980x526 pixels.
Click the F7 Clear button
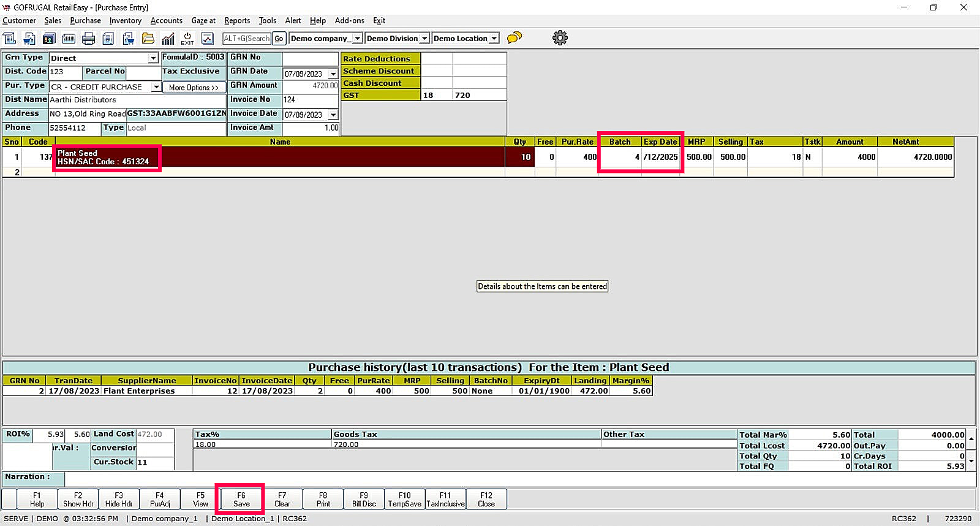pos(282,499)
